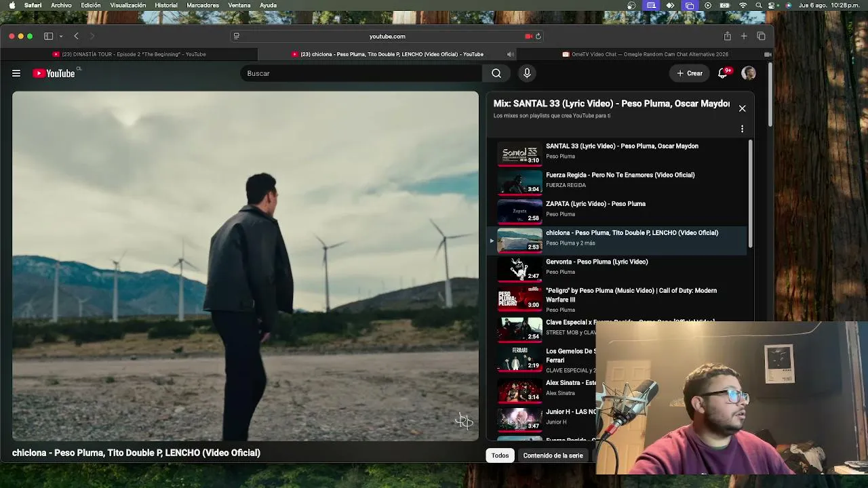Open the notifications bell
This screenshot has width=868, height=488.
click(723, 73)
